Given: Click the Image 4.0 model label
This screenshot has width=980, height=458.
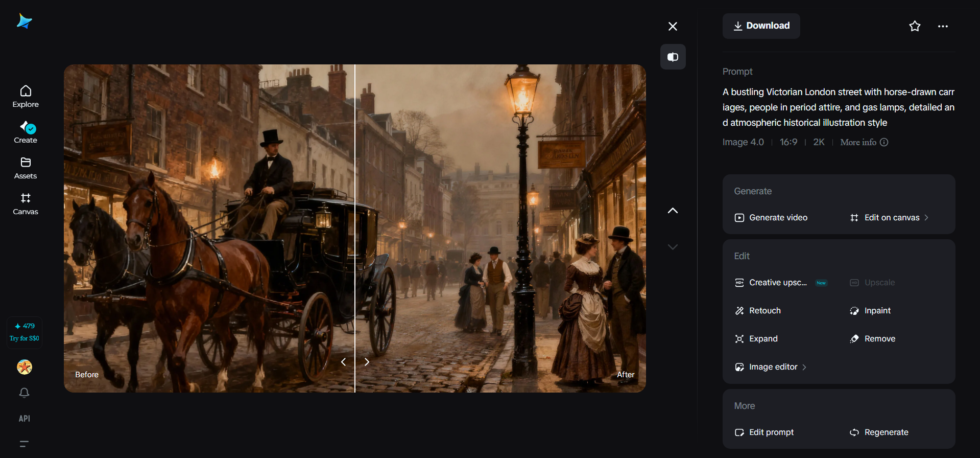Looking at the screenshot, I should coord(743,142).
